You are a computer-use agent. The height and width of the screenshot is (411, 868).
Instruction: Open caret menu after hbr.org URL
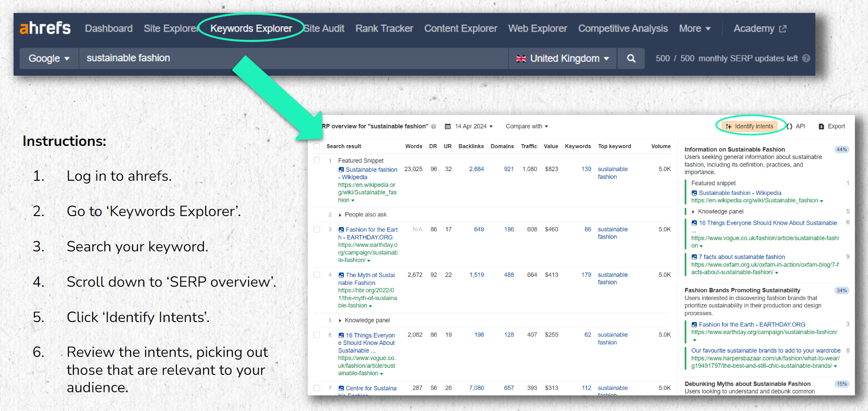pos(370,306)
